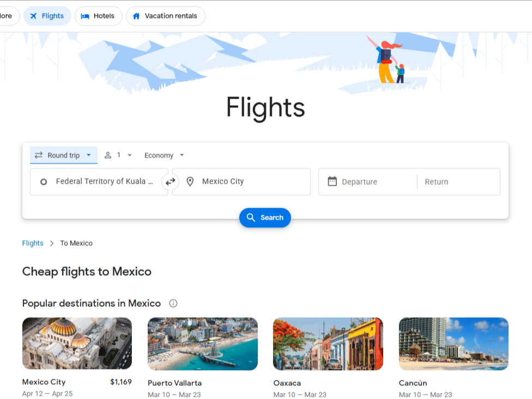The height and width of the screenshot is (399, 532).
Task: Switch to the Hotels tab
Action: click(99, 16)
